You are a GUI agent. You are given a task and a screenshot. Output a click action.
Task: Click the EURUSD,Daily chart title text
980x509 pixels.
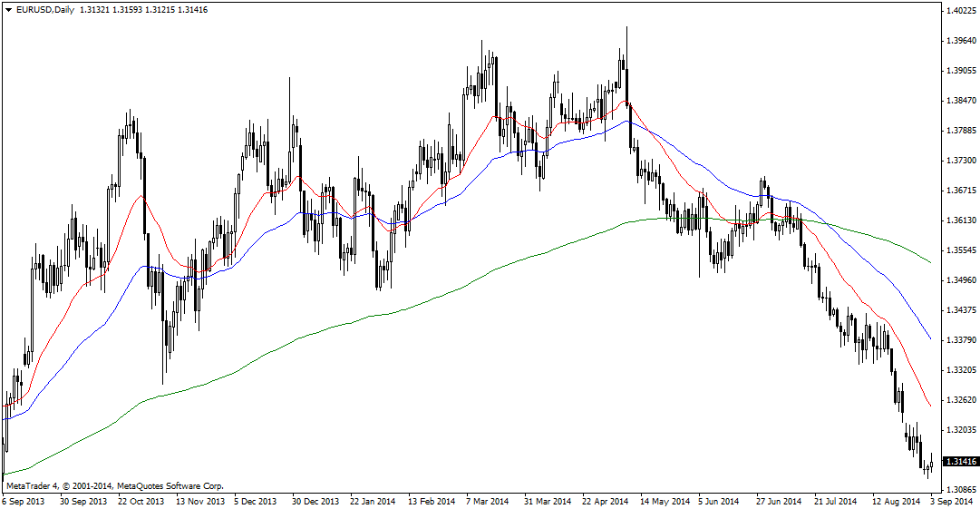coord(45,10)
